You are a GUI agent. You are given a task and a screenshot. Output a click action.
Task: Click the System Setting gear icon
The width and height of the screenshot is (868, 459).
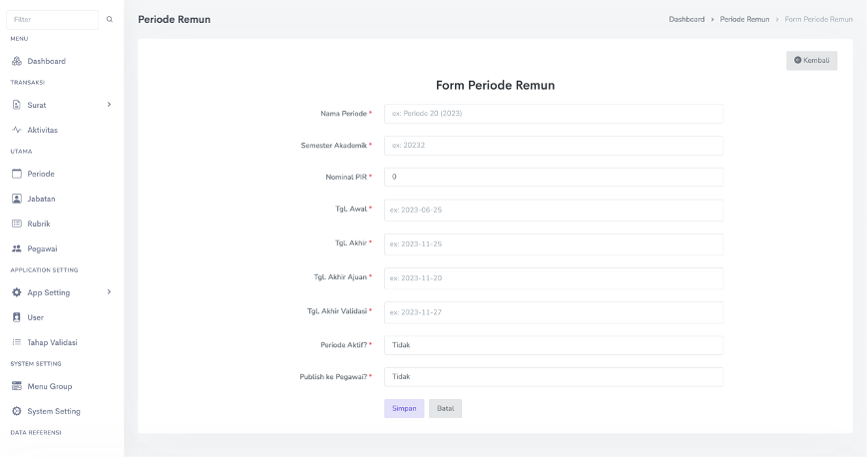click(16, 411)
